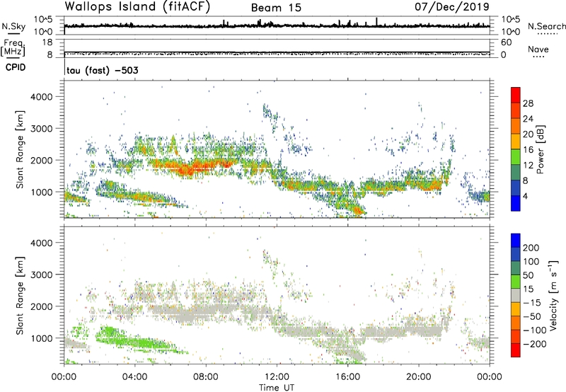Click 4000 tick on power panel axis

coord(42,97)
